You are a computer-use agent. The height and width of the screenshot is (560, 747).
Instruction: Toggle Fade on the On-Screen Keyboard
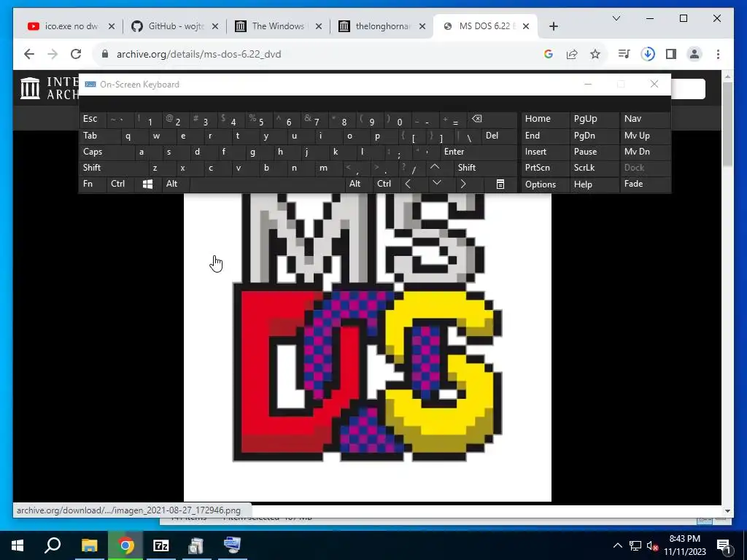coord(645,184)
